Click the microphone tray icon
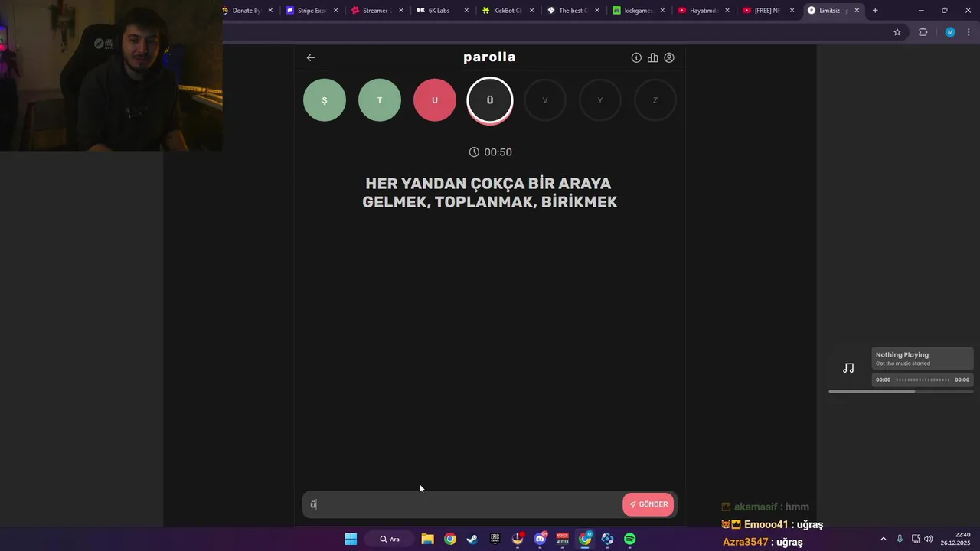 click(x=900, y=539)
